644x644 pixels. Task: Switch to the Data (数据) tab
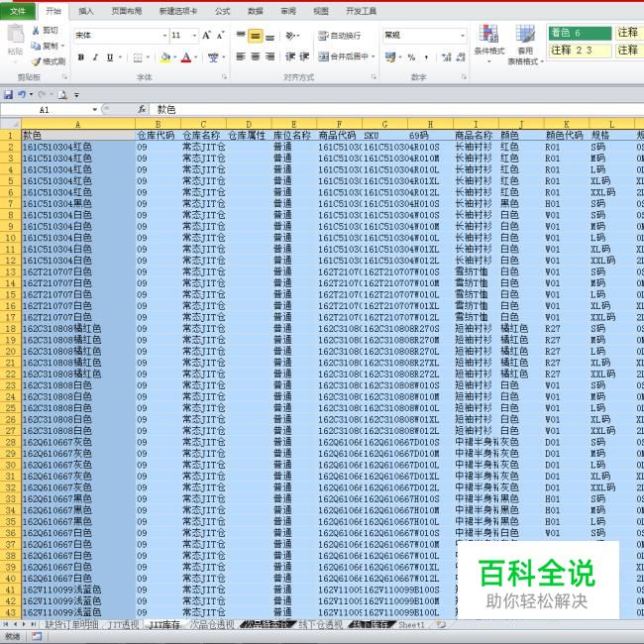255,11
